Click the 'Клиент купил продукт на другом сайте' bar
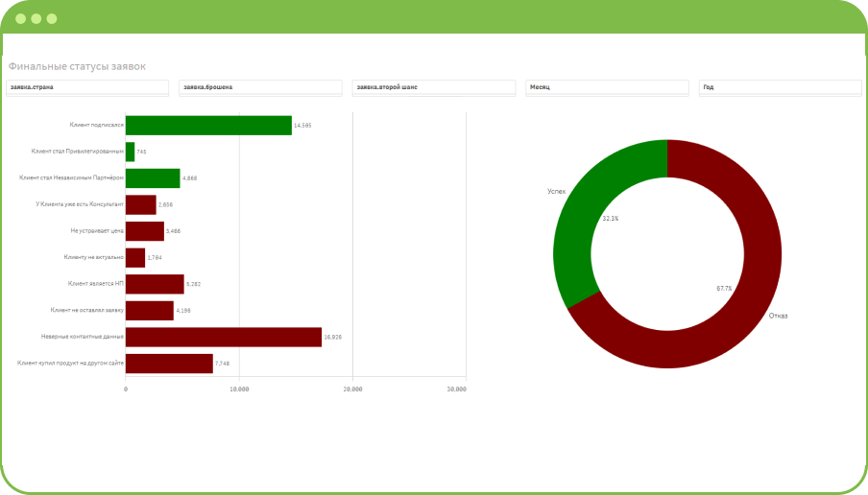 (169, 364)
